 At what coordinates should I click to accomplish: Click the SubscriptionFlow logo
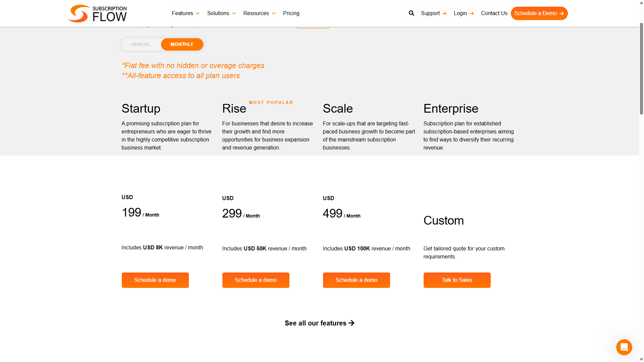97,13
